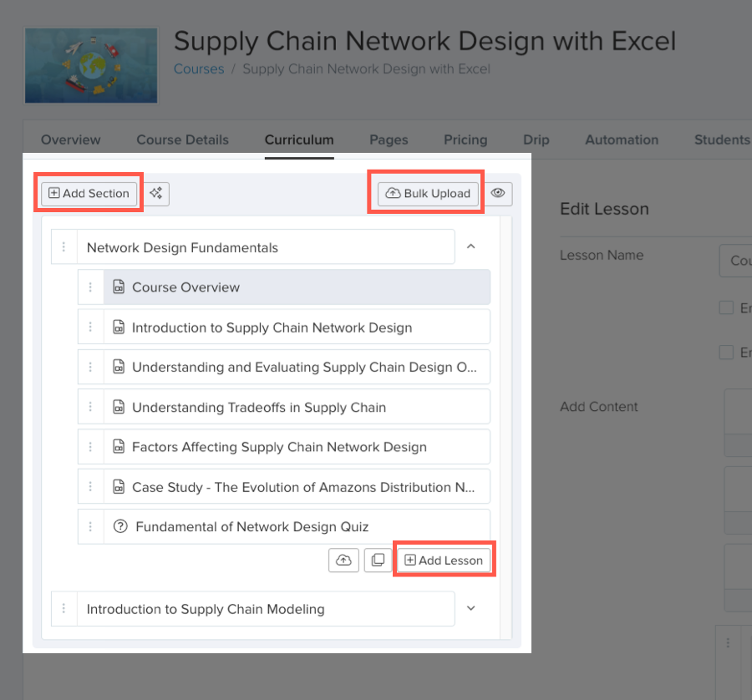
Task: Switch to the Pricing tab
Action: pyautogui.click(x=465, y=139)
